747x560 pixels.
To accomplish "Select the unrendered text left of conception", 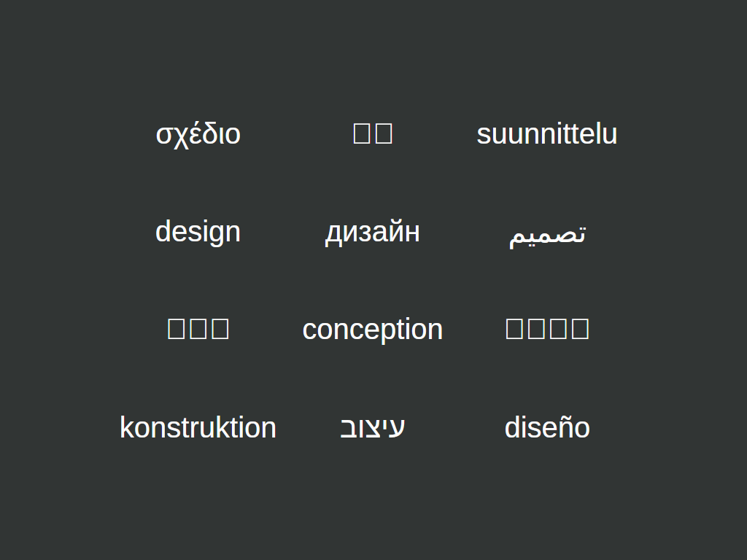I will click(198, 329).
